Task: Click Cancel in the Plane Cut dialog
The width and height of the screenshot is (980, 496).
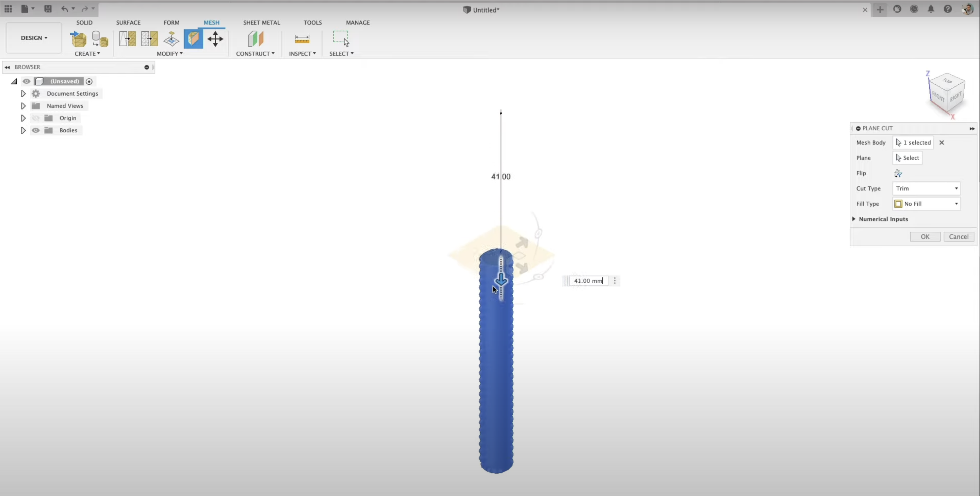Action: [958, 236]
